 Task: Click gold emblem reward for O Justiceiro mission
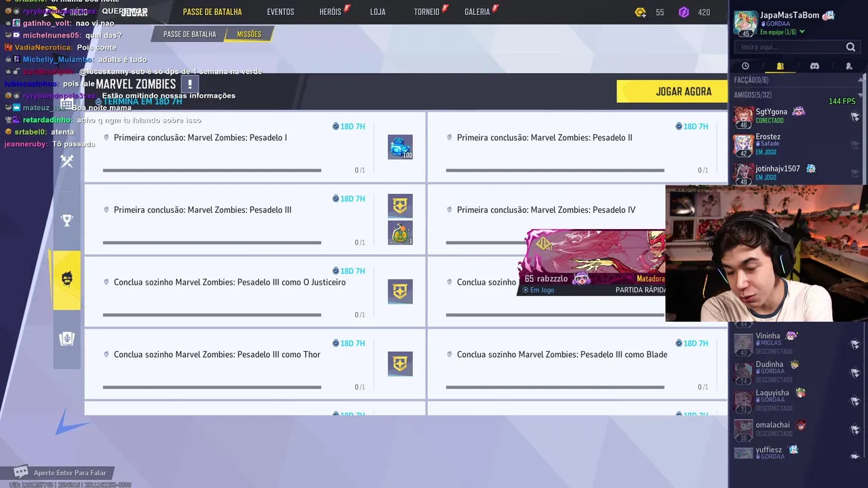(x=400, y=291)
